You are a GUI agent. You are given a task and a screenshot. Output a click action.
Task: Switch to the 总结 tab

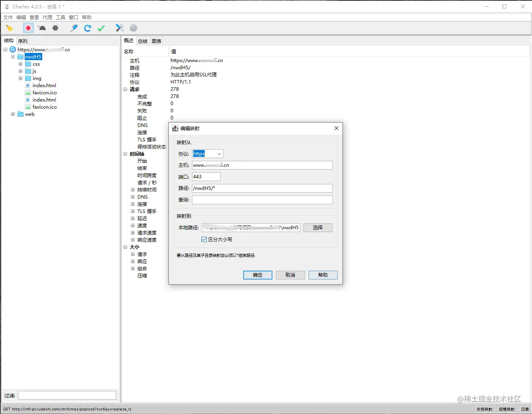pos(143,41)
